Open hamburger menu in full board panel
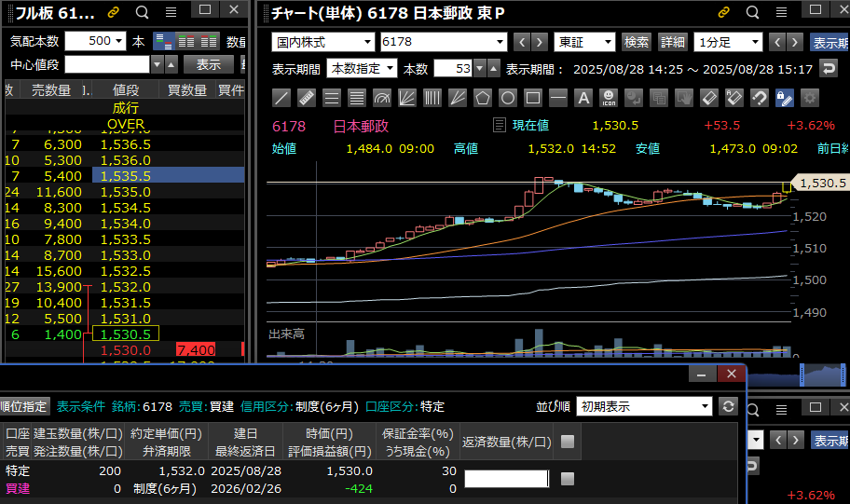 (171, 12)
